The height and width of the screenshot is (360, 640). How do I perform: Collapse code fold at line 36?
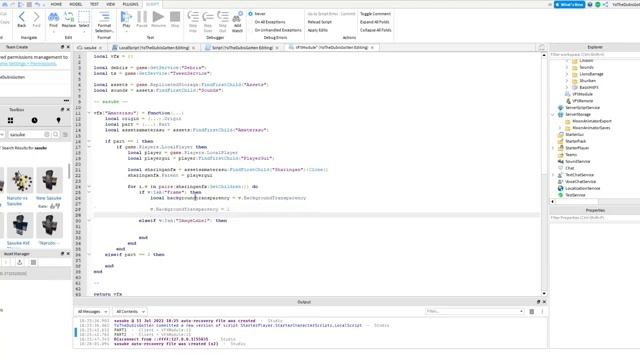click(89, 255)
